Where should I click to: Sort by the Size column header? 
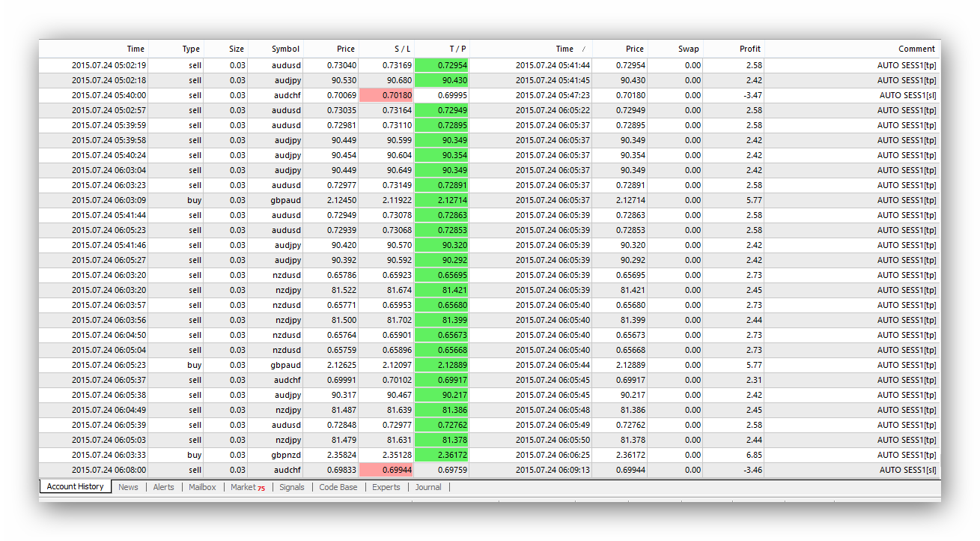pyautogui.click(x=225, y=49)
